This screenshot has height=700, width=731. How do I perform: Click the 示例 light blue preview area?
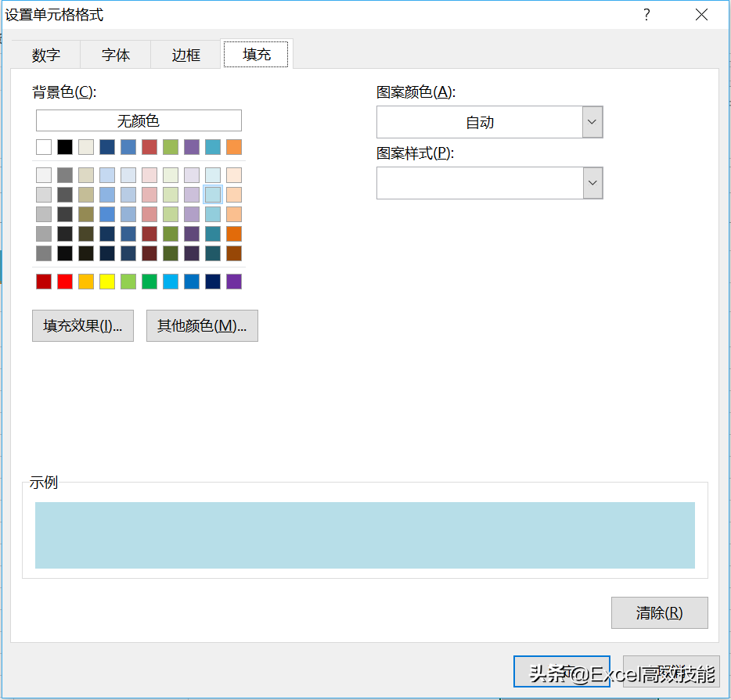coord(365,535)
